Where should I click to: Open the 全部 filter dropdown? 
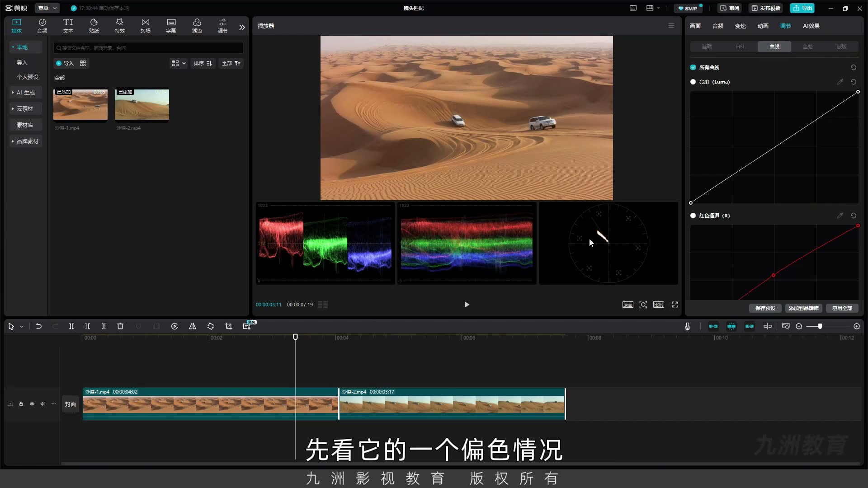[x=231, y=63]
